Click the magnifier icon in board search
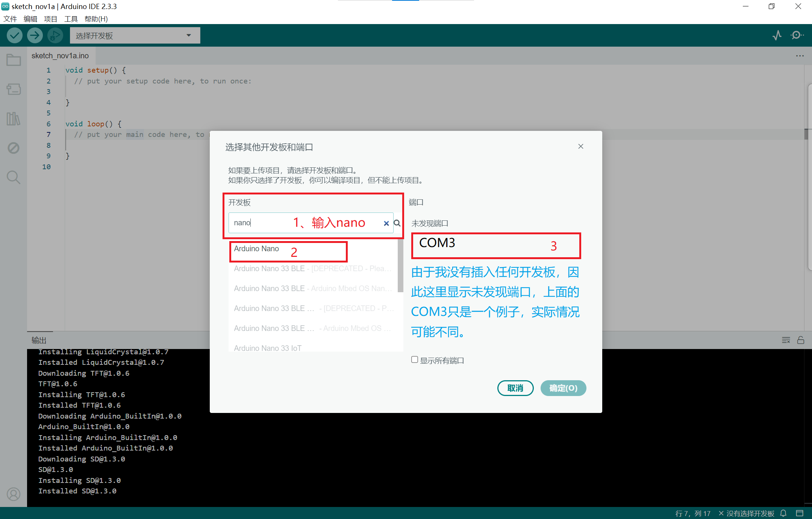 point(397,223)
